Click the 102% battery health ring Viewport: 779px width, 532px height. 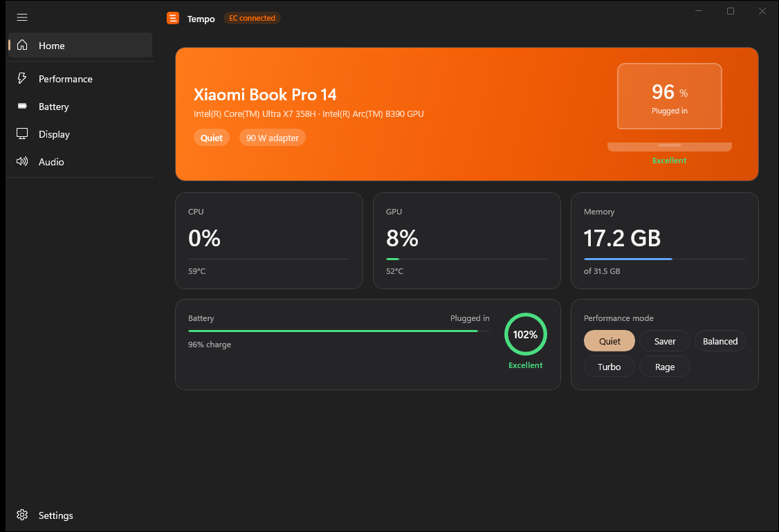click(525, 334)
